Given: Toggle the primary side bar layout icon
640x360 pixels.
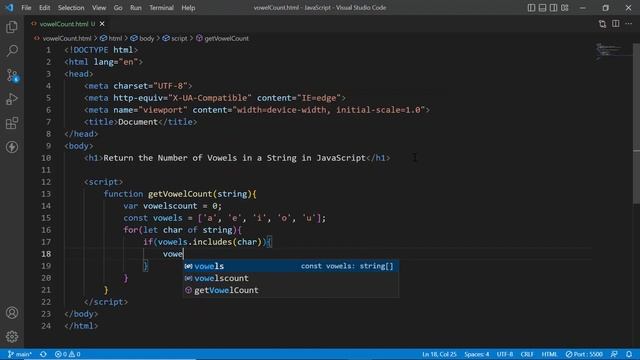Looking at the screenshot, I should (531, 7).
